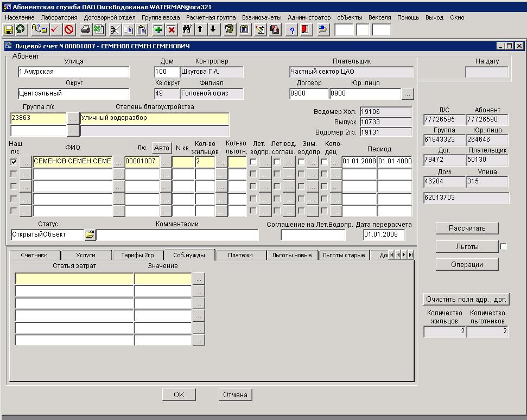
Task: Open the folder icon next to Статус field
Action: [90, 235]
